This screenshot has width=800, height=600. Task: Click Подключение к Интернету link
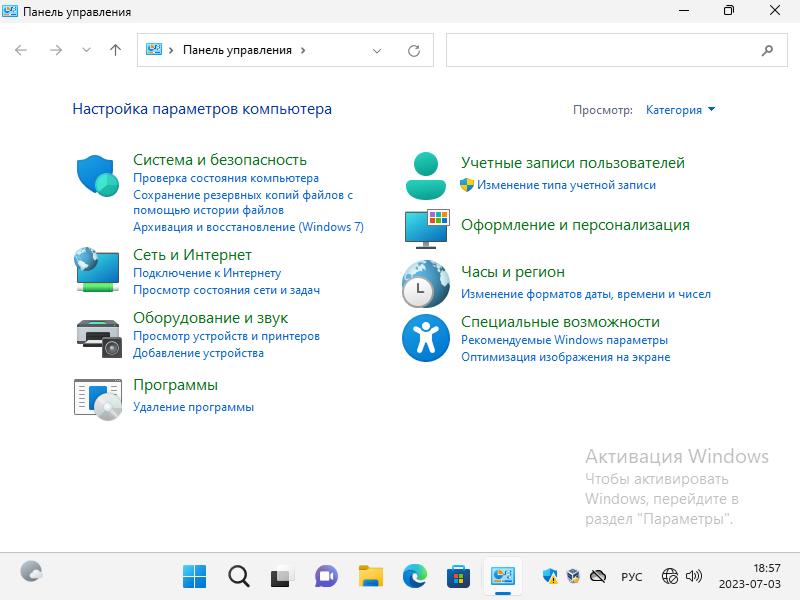coord(207,273)
